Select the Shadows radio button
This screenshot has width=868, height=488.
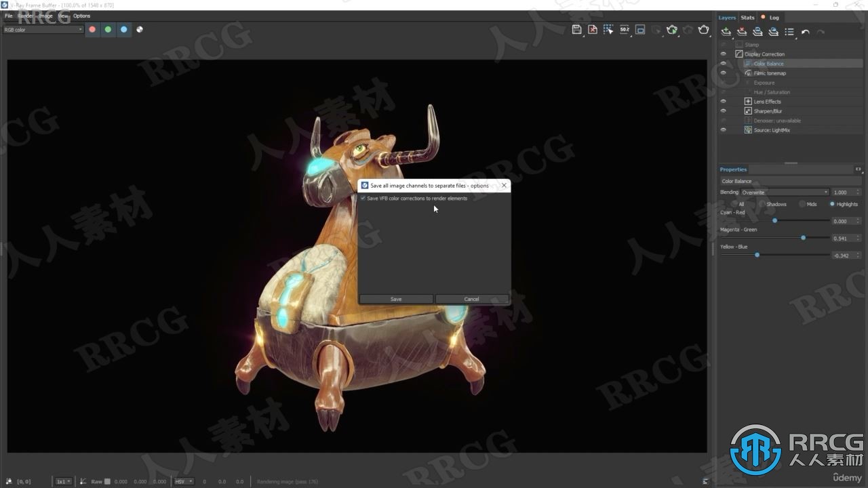pyautogui.click(x=762, y=204)
